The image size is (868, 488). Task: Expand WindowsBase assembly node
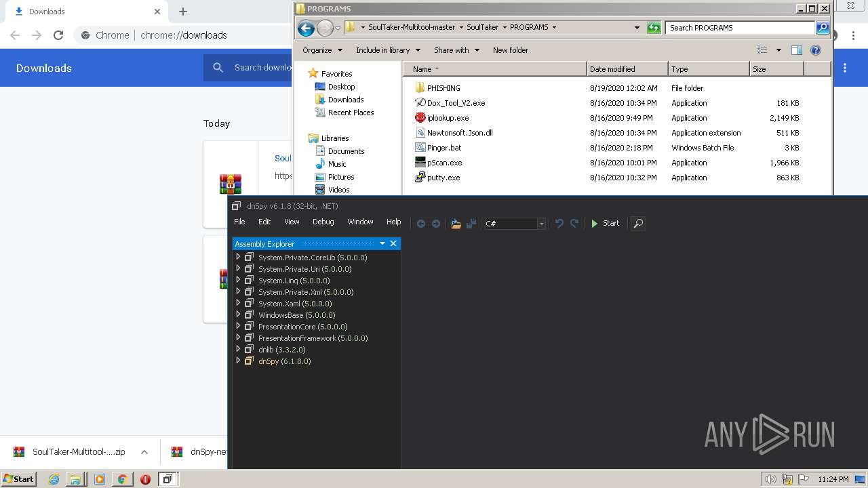(238, 315)
